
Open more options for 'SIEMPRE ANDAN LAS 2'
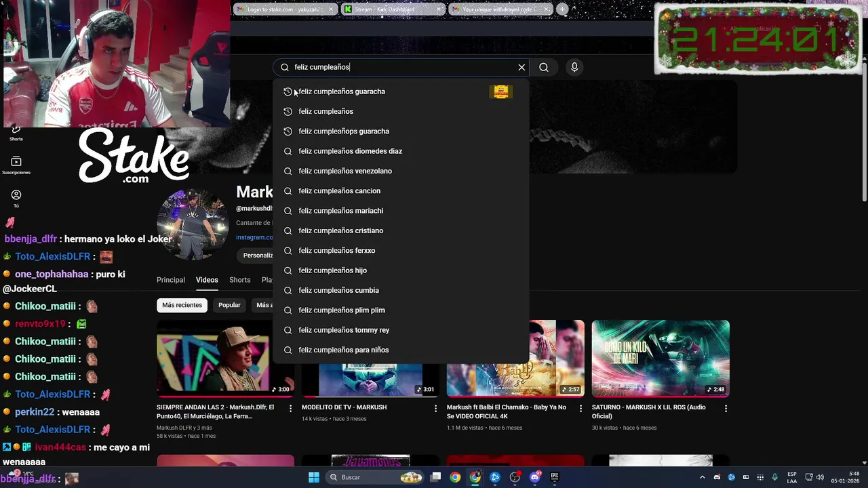[291, 408]
